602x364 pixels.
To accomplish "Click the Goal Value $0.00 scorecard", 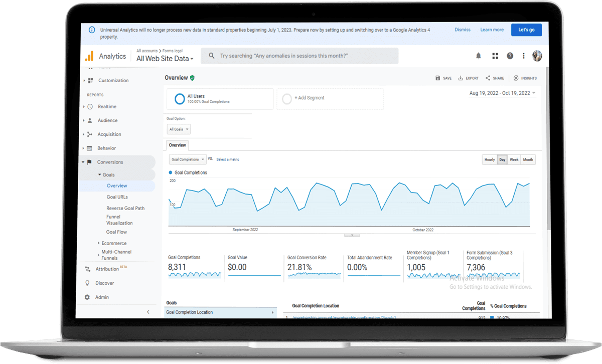I will coord(254,267).
